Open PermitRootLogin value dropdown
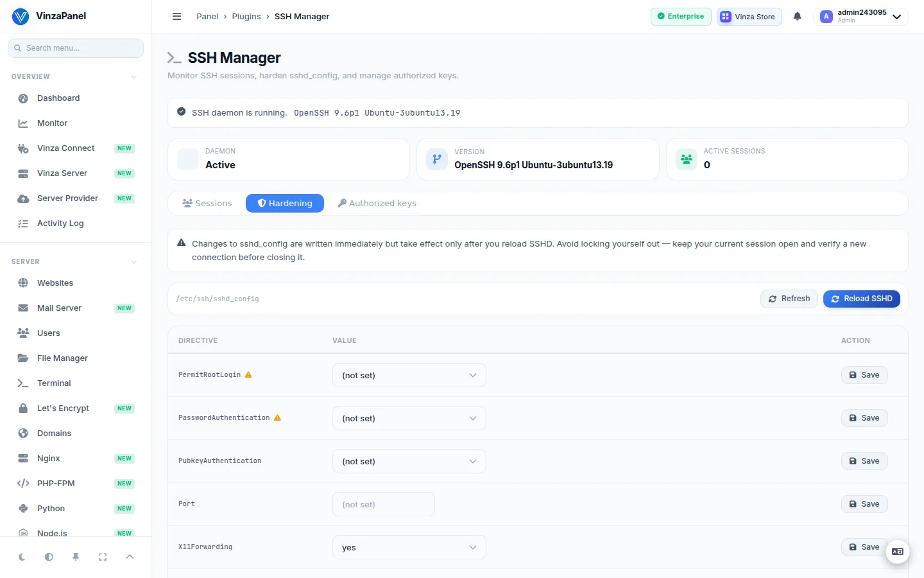Screen dimensions: 924x578 (x=409, y=375)
